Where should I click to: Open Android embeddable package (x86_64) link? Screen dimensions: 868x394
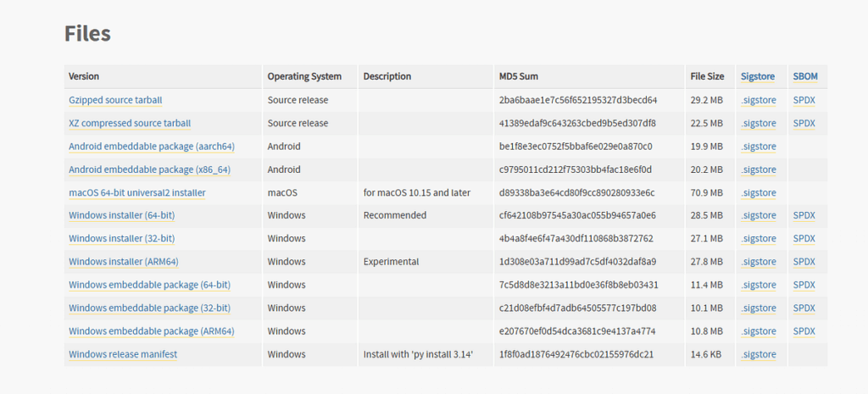[149, 169]
